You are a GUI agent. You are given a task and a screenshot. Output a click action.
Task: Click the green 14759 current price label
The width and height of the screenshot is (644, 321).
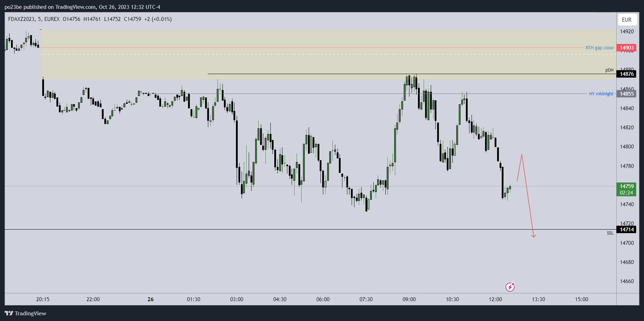coord(626,186)
